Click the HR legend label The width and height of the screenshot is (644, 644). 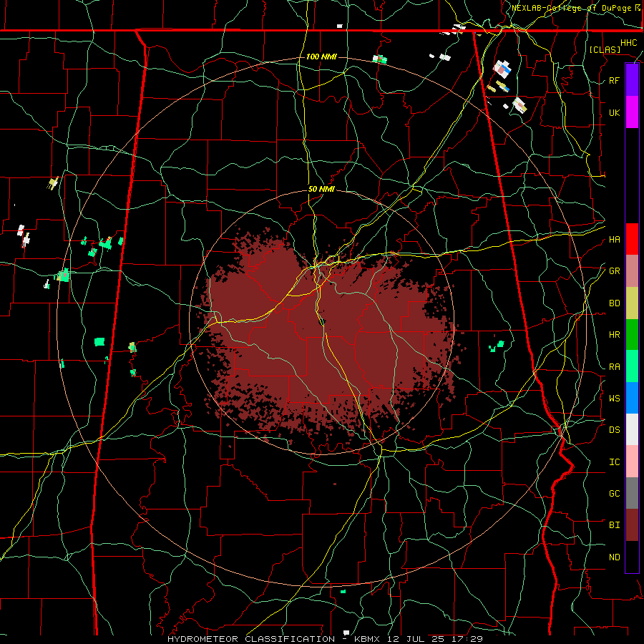point(614,335)
